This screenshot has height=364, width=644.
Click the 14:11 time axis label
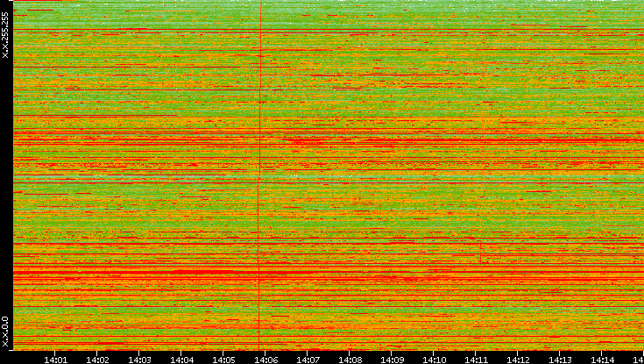tap(475, 360)
